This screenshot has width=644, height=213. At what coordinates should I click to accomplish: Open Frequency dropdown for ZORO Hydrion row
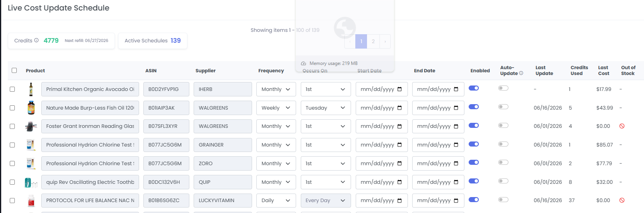tap(276, 163)
